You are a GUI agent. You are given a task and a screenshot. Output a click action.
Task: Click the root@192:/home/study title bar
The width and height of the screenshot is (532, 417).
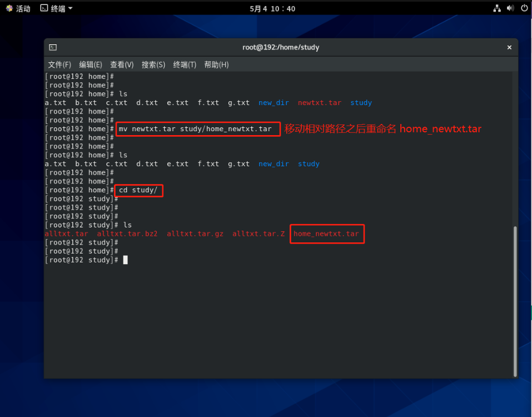(x=281, y=47)
